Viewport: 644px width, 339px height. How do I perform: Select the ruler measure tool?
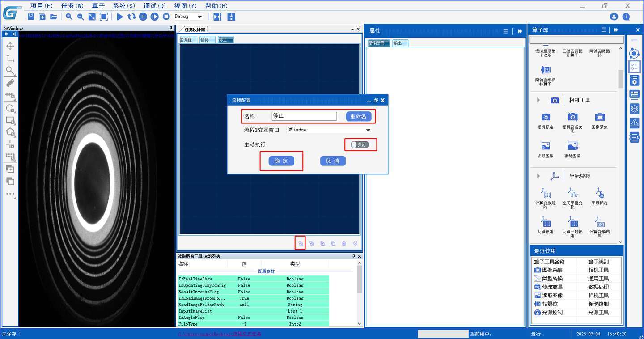[x=10, y=83]
